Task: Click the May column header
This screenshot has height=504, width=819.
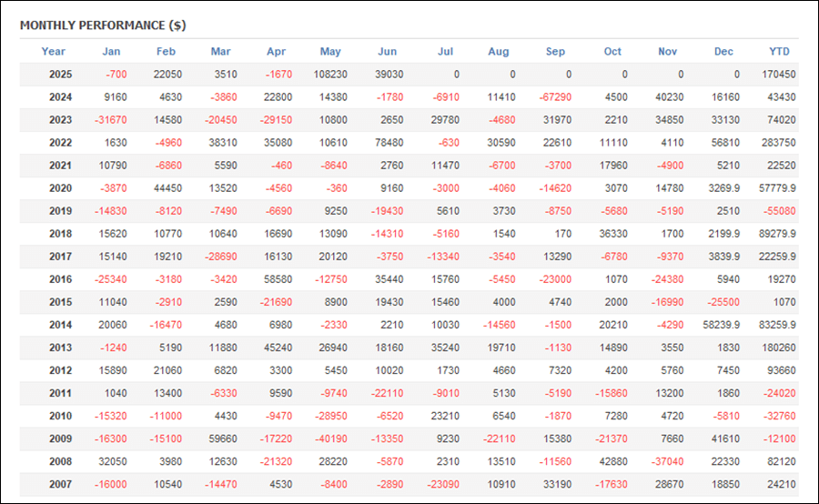Action: (330, 51)
